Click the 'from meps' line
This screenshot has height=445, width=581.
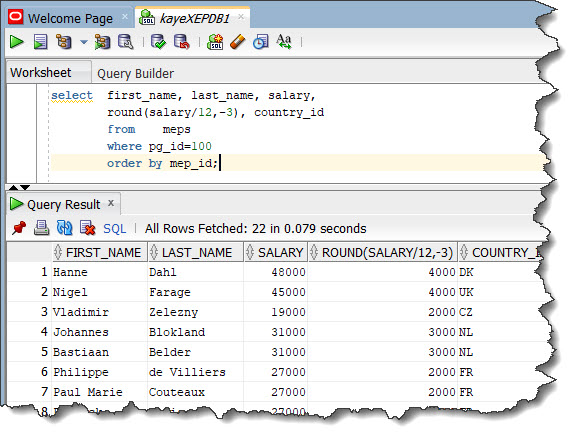tap(149, 129)
